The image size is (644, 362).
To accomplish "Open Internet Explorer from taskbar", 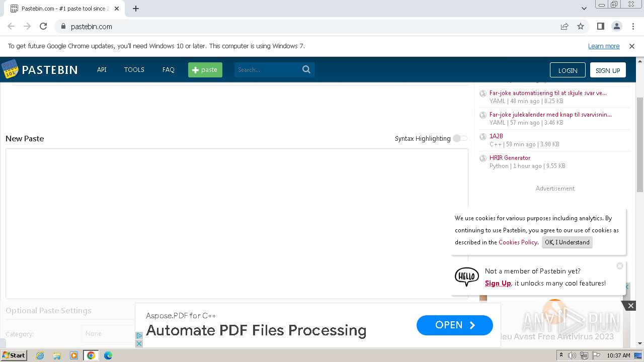I will (40, 355).
